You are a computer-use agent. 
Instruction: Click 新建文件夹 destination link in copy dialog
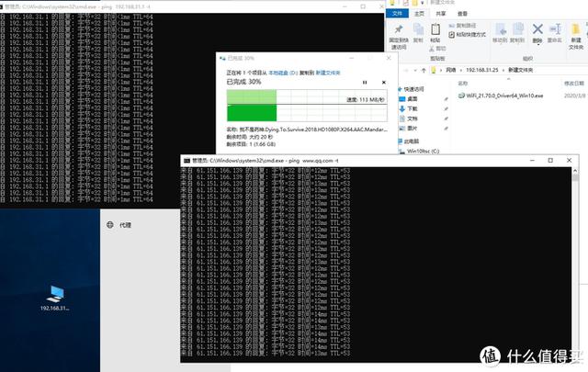328,73
